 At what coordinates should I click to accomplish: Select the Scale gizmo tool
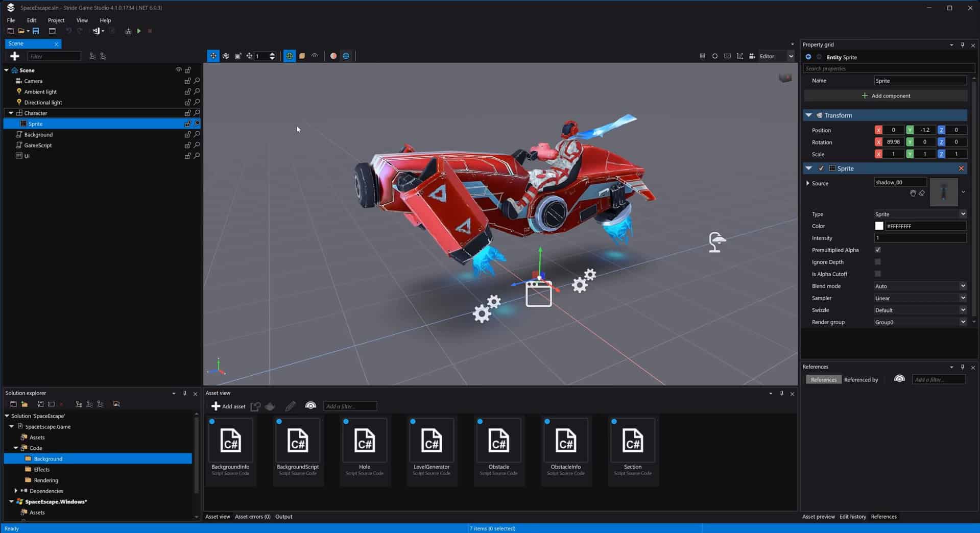(x=237, y=56)
